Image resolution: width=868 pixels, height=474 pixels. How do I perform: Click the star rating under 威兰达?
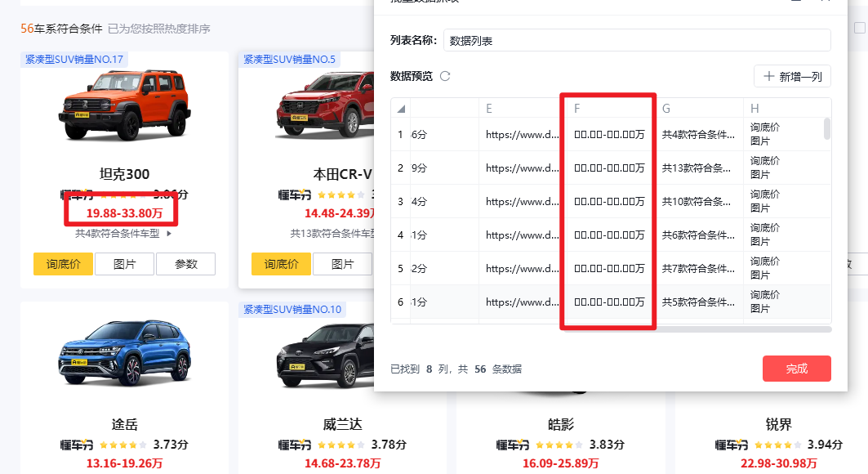341,445
